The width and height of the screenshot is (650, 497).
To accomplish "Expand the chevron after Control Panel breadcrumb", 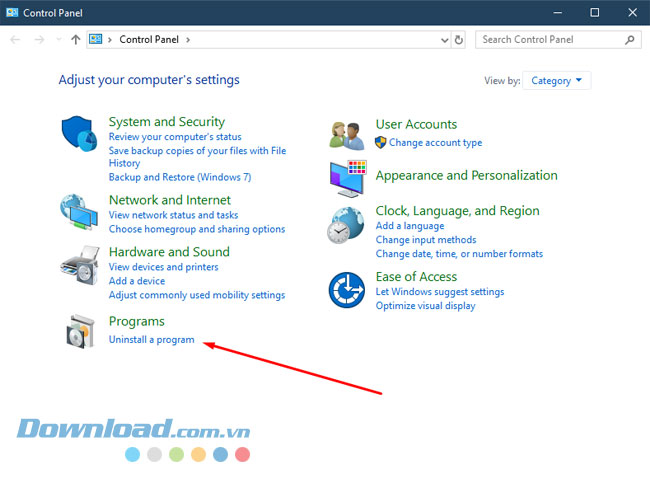I will (x=187, y=40).
